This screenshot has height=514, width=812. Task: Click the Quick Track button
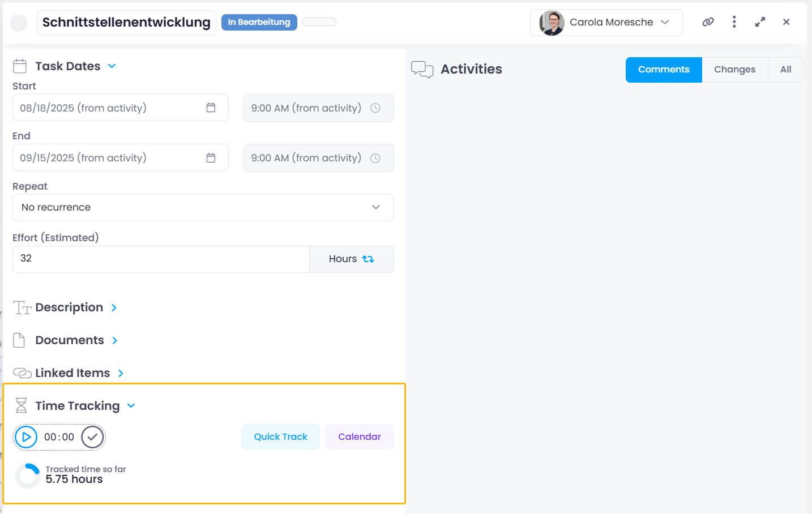[280, 436]
